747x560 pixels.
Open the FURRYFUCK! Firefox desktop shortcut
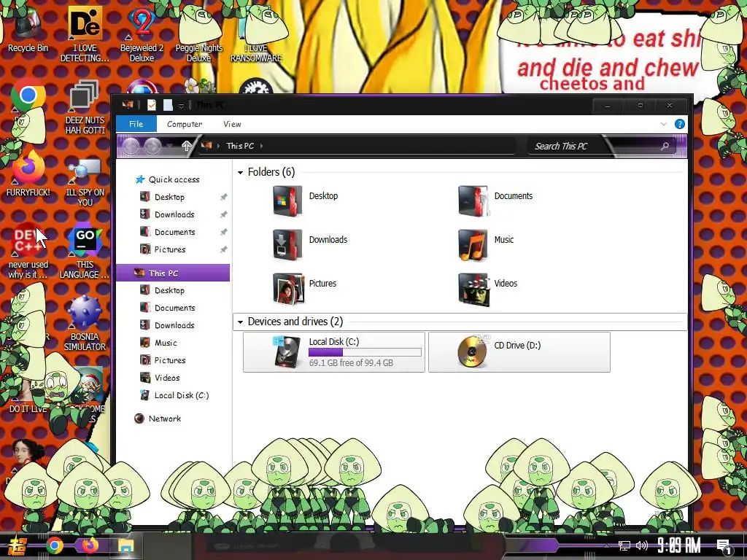(28, 172)
